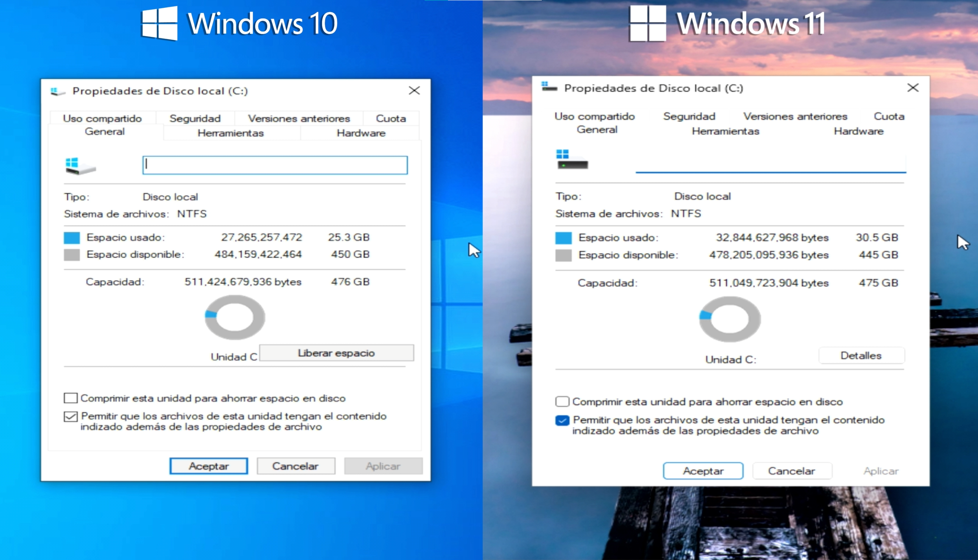978x560 pixels.
Task: Click the Liberar espacio button
Action: (x=337, y=353)
